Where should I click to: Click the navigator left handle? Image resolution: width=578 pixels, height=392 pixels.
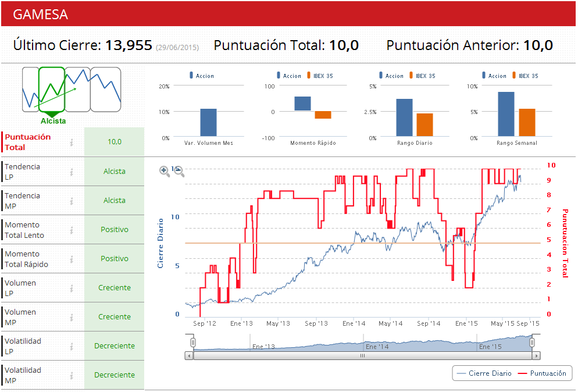pyautogui.click(x=193, y=343)
